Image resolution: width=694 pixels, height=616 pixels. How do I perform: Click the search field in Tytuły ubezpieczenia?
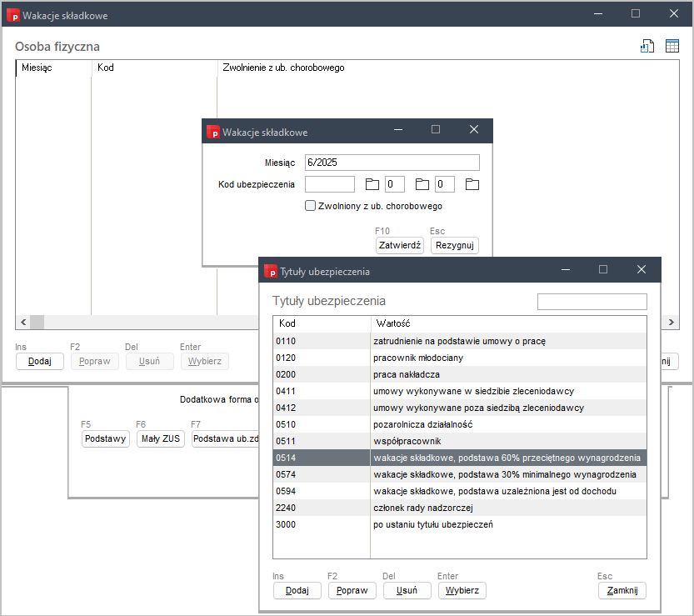click(592, 302)
